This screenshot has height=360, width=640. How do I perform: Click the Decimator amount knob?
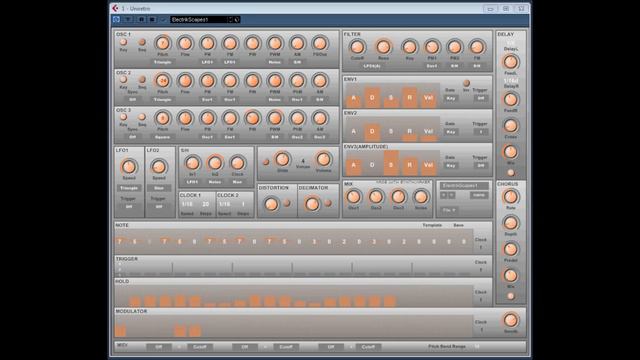click(x=312, y=204)
